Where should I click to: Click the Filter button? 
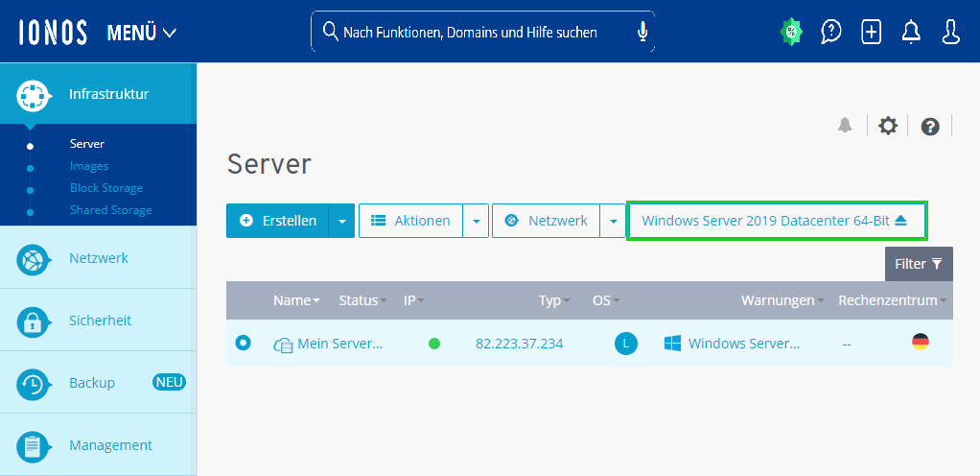(x=919, y=264)
